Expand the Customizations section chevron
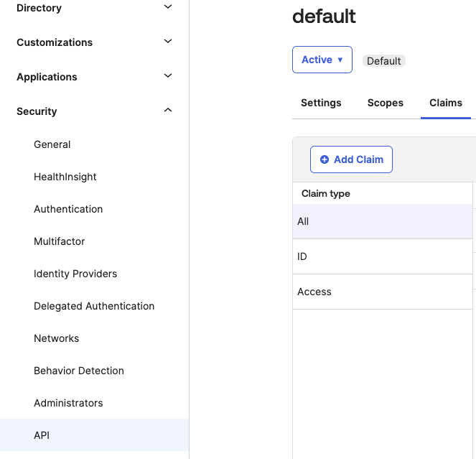The image size is (476, 459). point(168,42)
